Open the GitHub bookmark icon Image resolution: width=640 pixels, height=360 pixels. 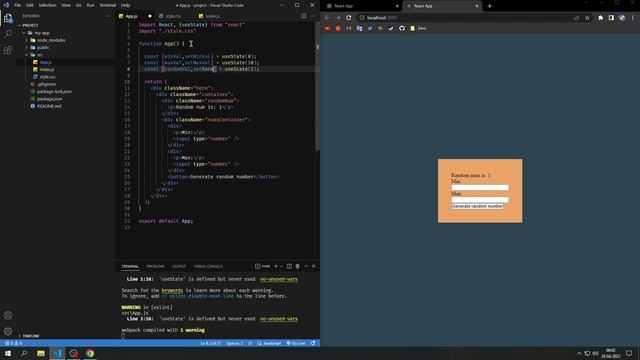pos(402,28)
